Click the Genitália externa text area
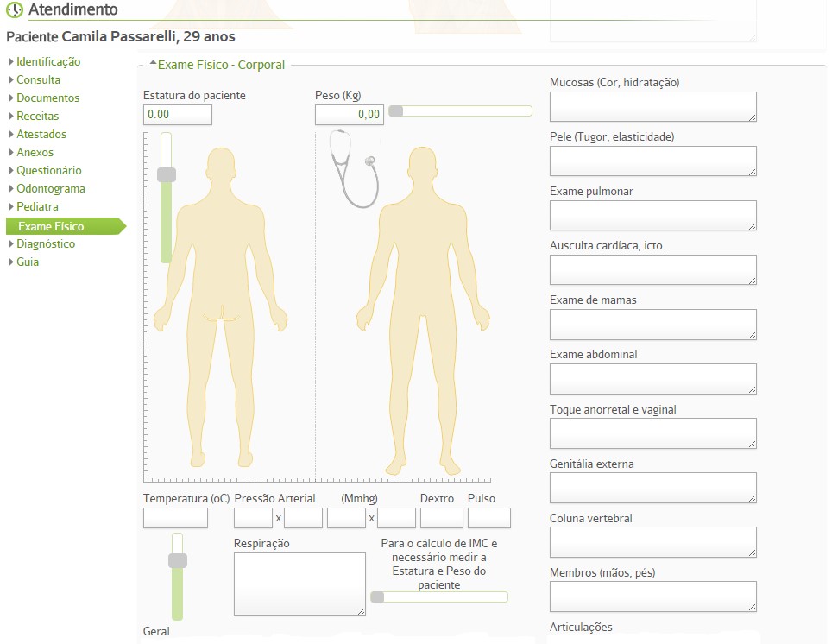 pos(653,488)
